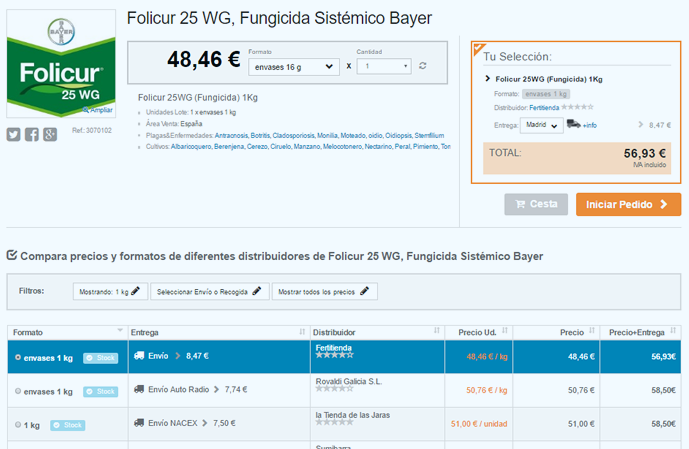Click the Berenjena crop link
Viewport: 689px width, 449px height.
point(228,146)
